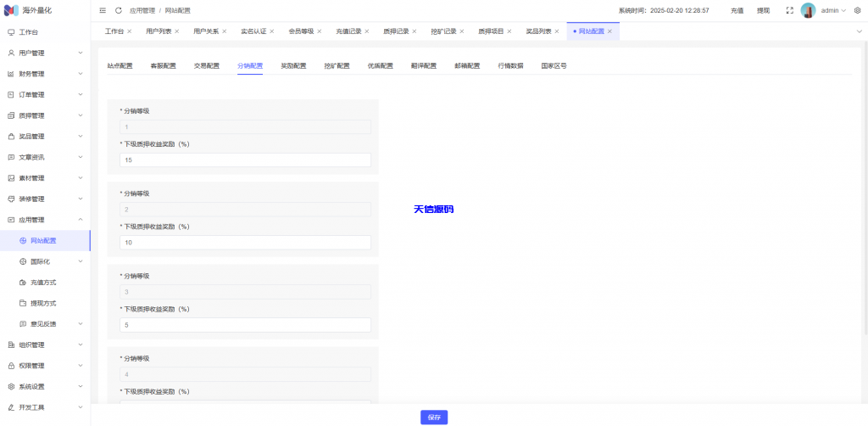Switch to the 邮箱配置 tab
Screen dimensions: 868x426
[467, 66]
